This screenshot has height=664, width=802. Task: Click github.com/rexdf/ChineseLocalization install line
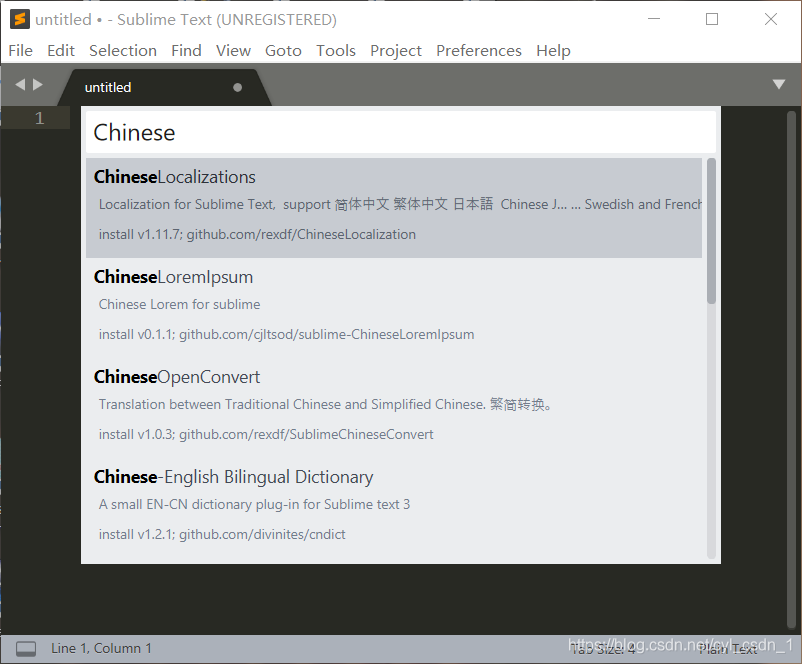257,234
